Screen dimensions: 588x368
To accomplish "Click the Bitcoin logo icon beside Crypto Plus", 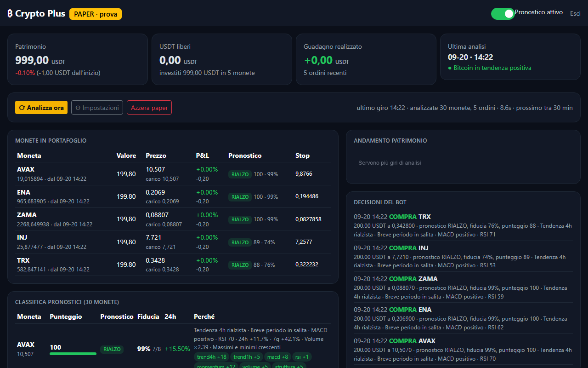I will point(10,14).
